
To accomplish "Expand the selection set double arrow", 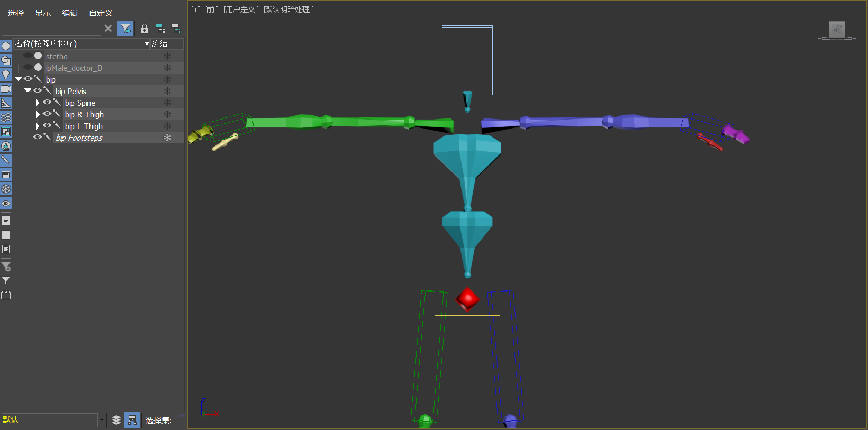I will coord(181,415).
